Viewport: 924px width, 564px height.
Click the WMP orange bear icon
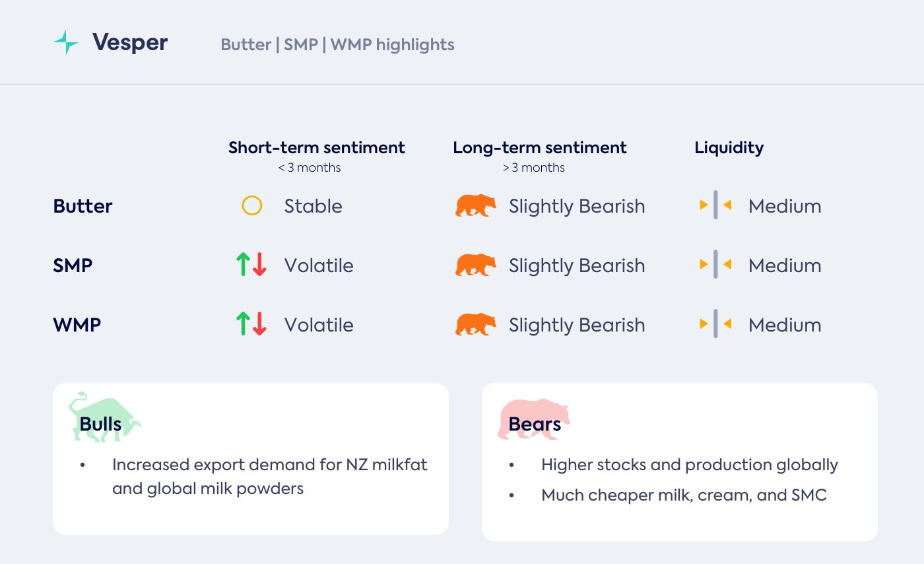click(x=475, y=325)
